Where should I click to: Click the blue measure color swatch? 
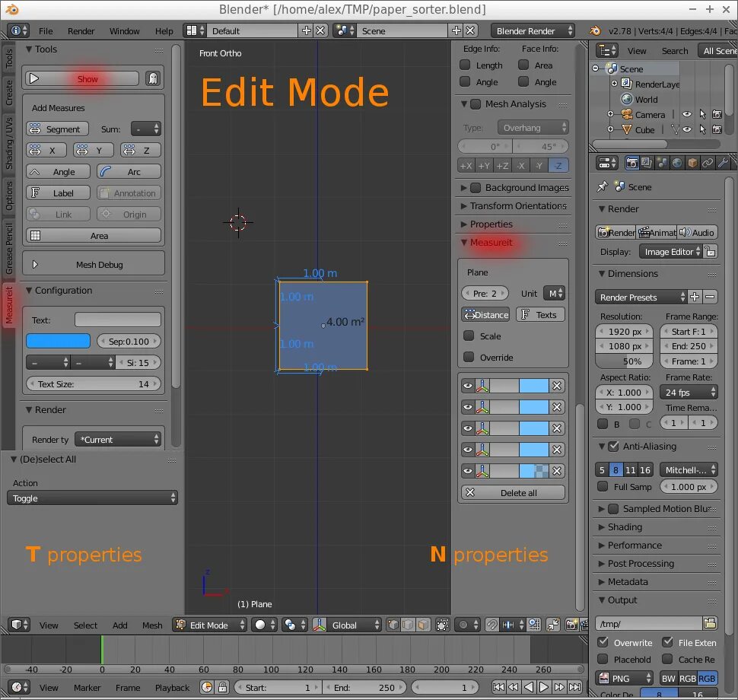point(58,342)
